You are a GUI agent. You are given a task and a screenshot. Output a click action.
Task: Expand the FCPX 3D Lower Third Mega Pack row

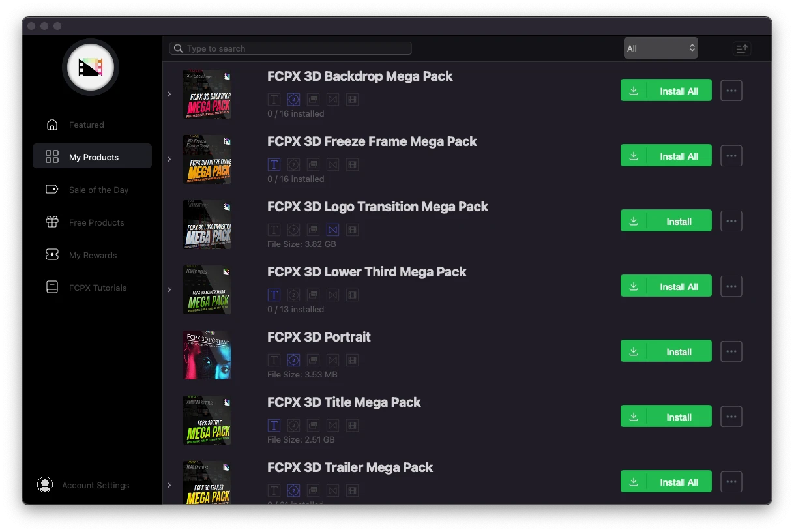tap(169, 289)
